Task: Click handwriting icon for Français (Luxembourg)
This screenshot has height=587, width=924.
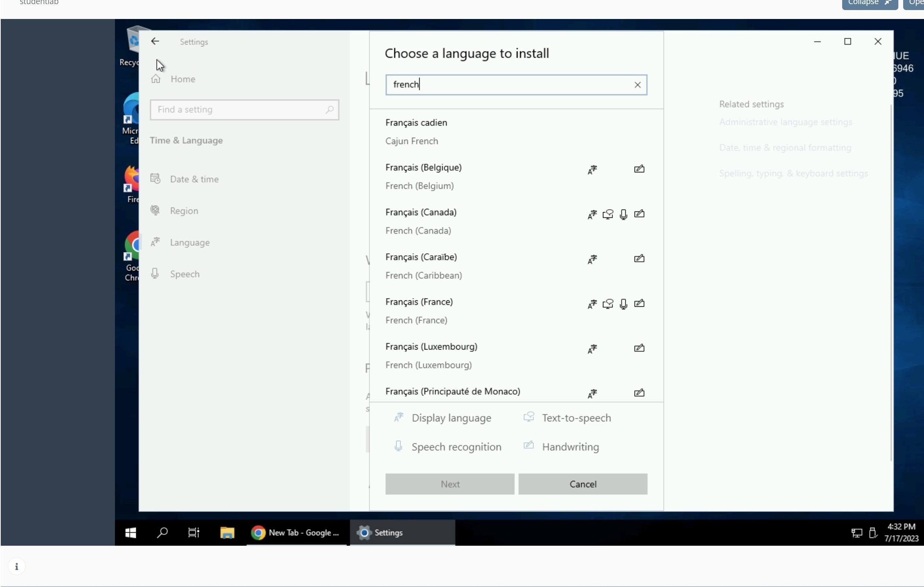Action: coord(639,348)
